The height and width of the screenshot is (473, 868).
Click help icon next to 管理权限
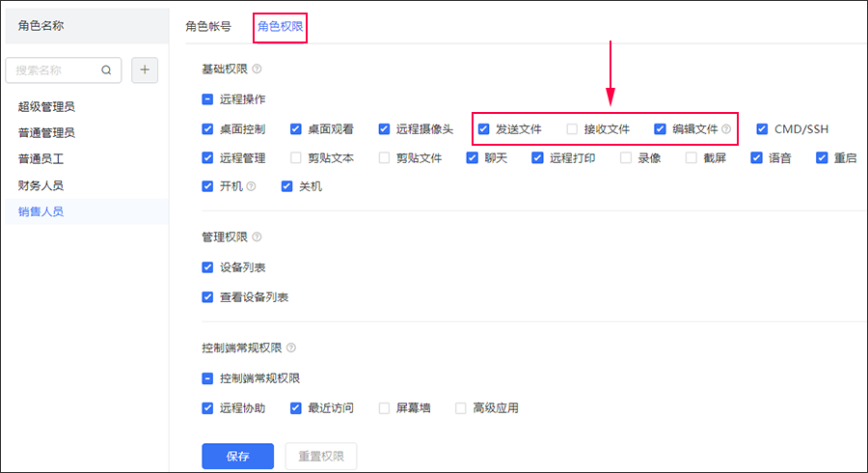click(257, 237)
